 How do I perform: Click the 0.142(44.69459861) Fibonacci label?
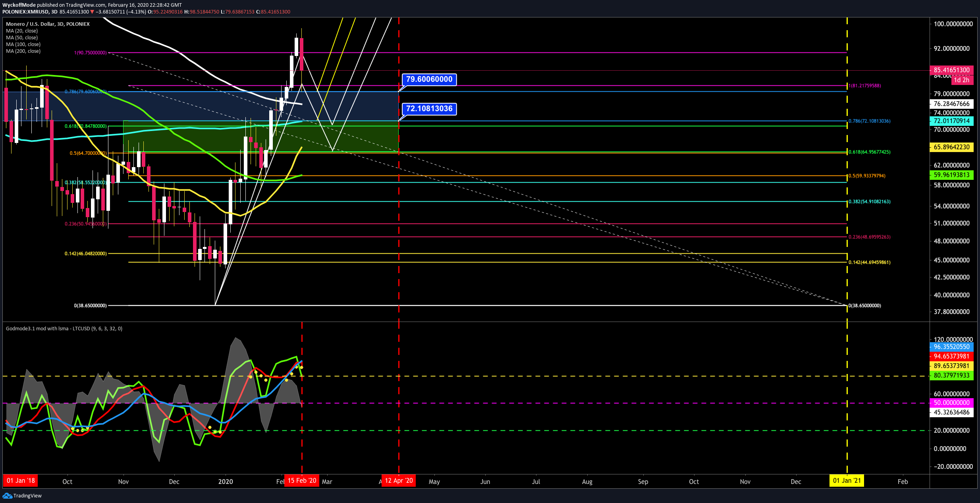pyautogui.click(x=869, y=262)
